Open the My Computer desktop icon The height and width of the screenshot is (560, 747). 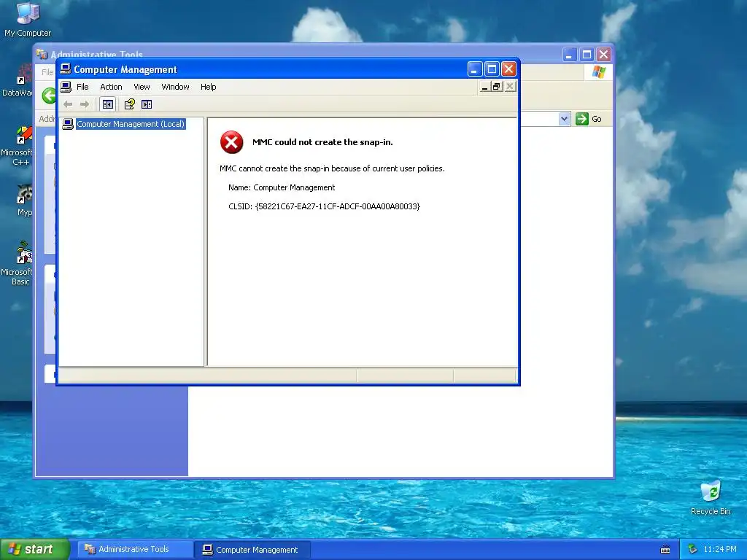[x=28, y=20]
